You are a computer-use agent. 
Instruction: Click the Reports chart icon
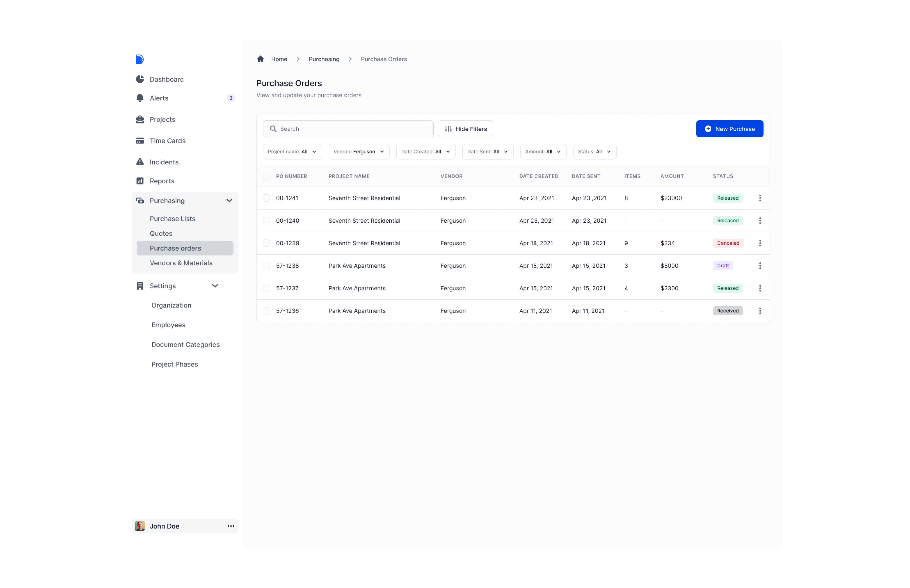point(140,181)
